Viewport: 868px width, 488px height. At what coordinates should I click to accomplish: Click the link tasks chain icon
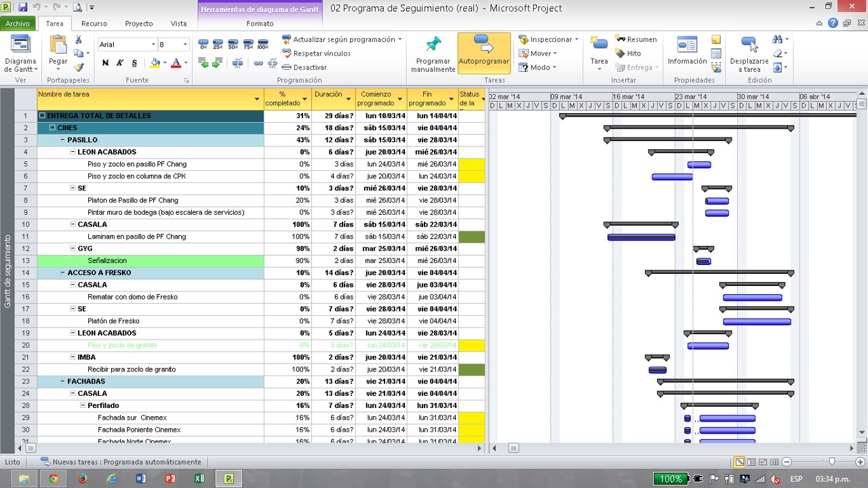click(258, 63)
